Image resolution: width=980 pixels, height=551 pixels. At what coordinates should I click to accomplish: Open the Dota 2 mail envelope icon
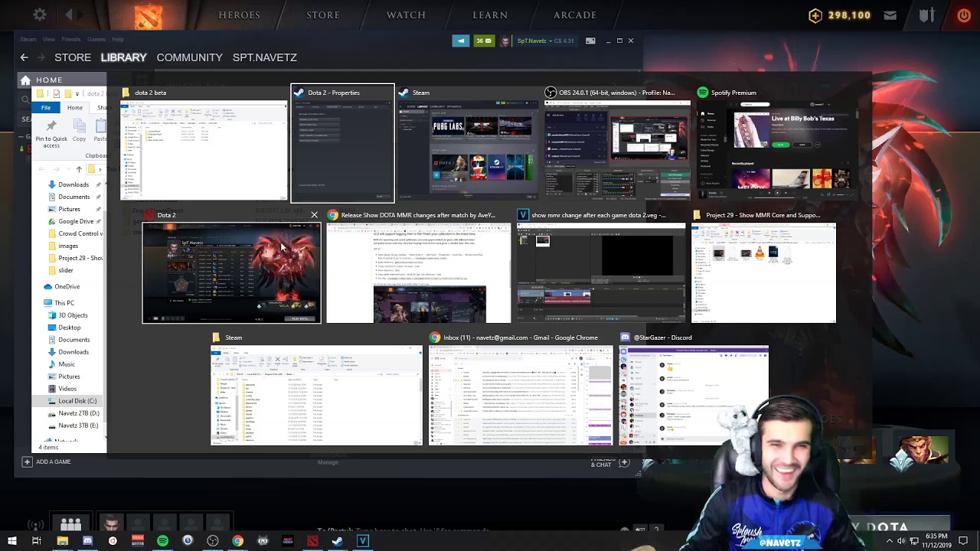(x=890, y=15)
